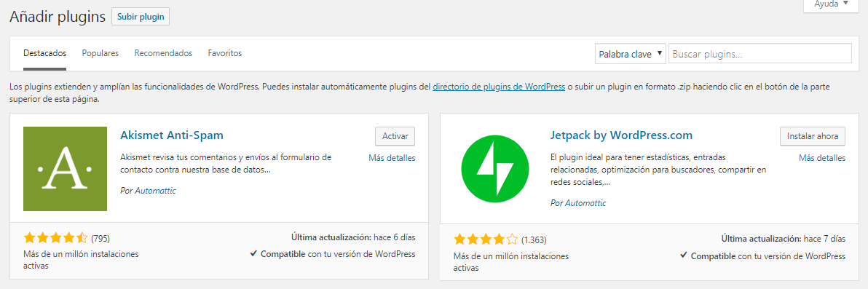
Task: Open Más detalles for Akismet Anti-Spam
Action: 392,158
